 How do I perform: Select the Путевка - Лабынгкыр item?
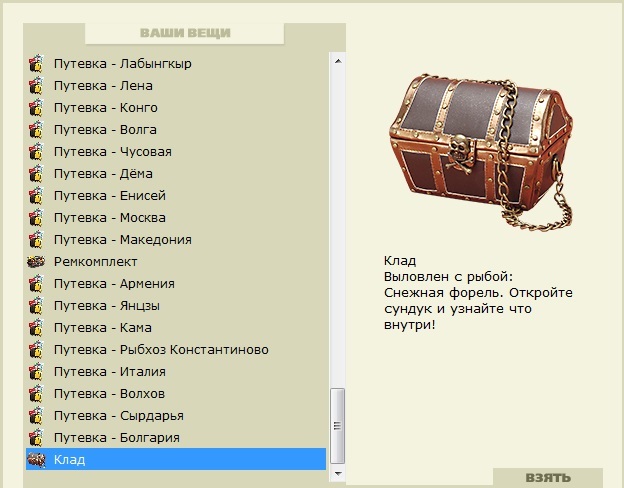point(176,63)
